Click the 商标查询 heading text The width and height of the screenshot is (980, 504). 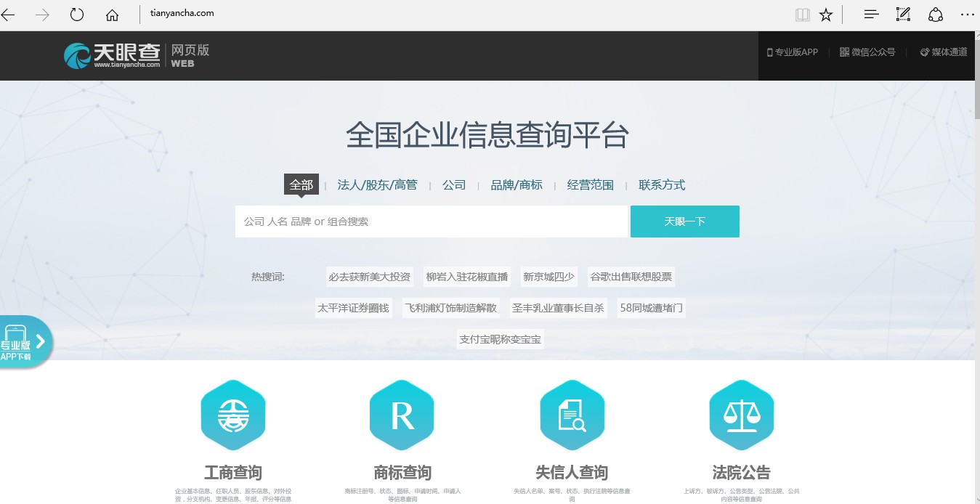coord(402,473)
